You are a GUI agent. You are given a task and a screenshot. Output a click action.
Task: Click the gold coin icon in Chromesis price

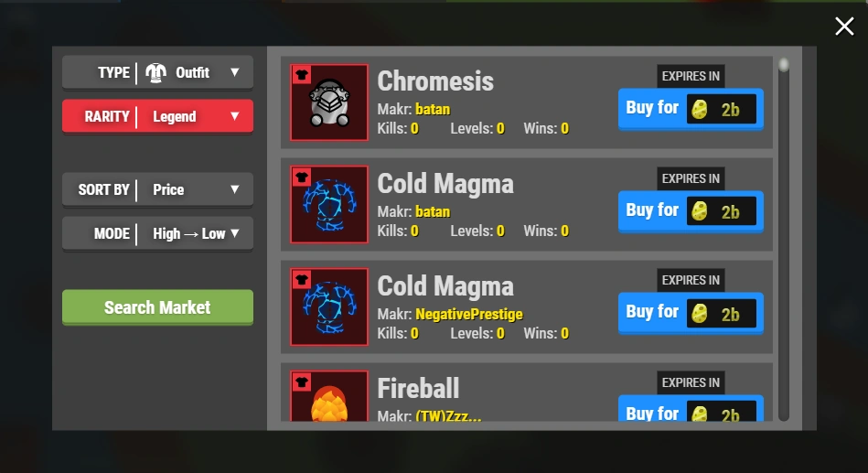700,109
